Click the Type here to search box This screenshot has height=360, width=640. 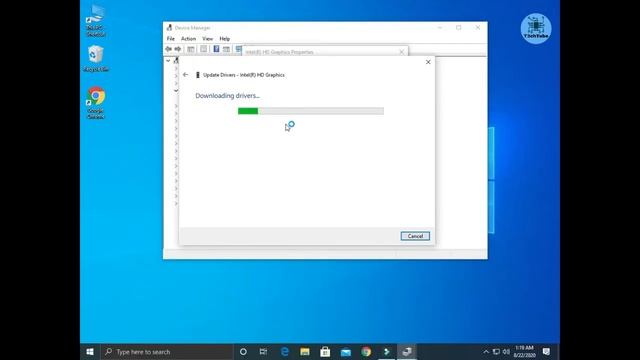click(167, 352)
